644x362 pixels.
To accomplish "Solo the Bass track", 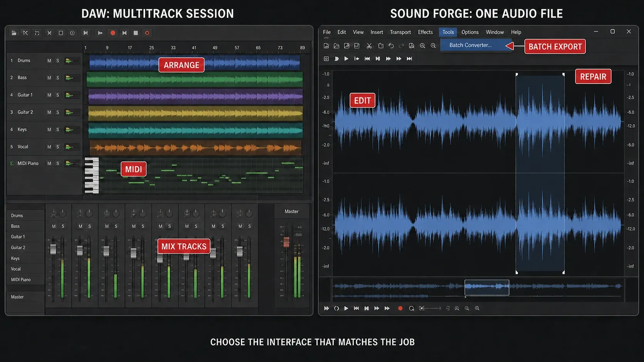I will click(x=58, y=78).
